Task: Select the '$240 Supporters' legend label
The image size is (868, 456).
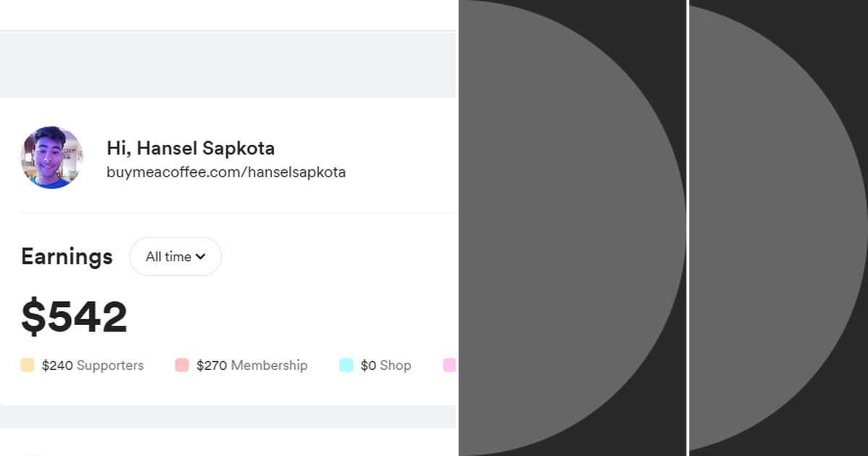Action: [x=93, y=366]
